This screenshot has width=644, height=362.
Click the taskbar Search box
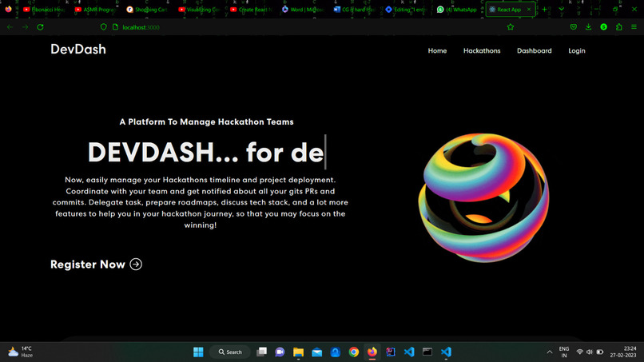230,352
